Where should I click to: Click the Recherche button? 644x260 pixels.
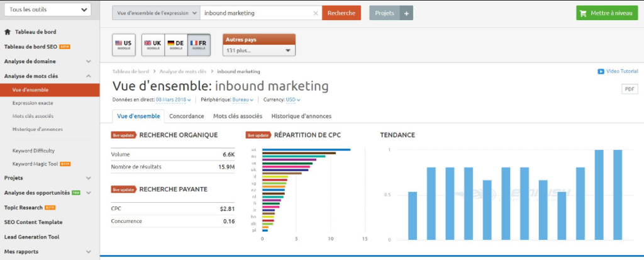(341, 13)
